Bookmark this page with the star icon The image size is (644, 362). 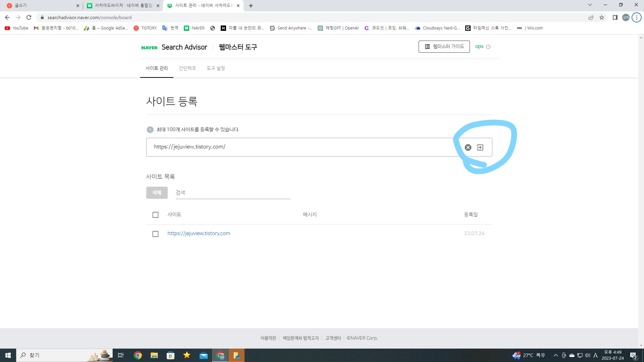602,17
